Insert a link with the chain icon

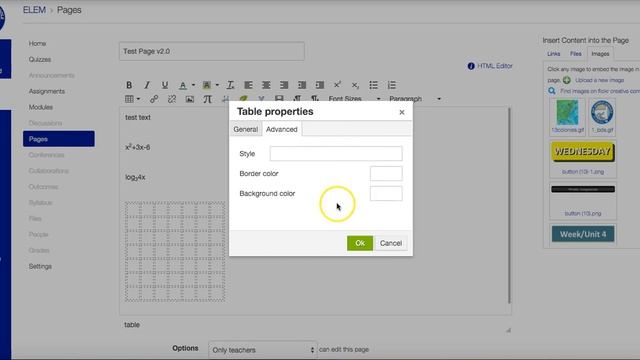pyautogui.click(x=154, y=99)
